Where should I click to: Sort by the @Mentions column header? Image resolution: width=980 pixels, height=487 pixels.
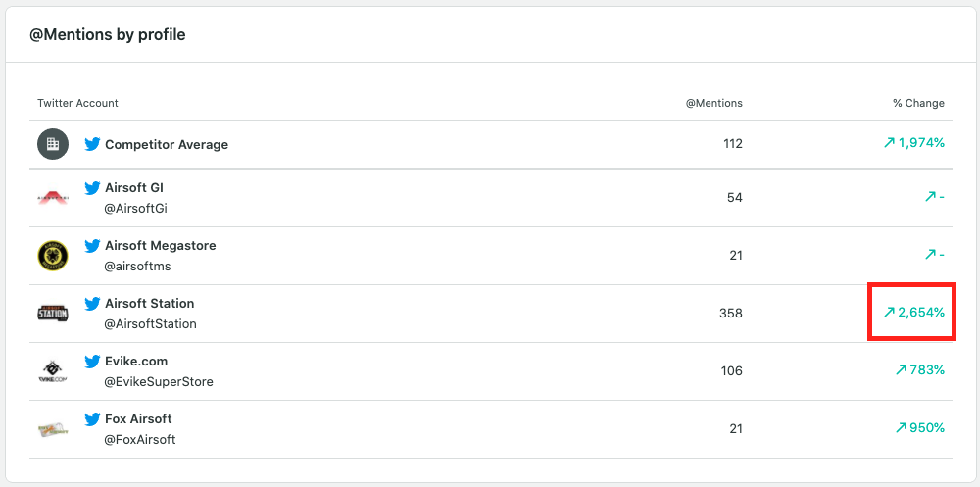coord(713,103)
